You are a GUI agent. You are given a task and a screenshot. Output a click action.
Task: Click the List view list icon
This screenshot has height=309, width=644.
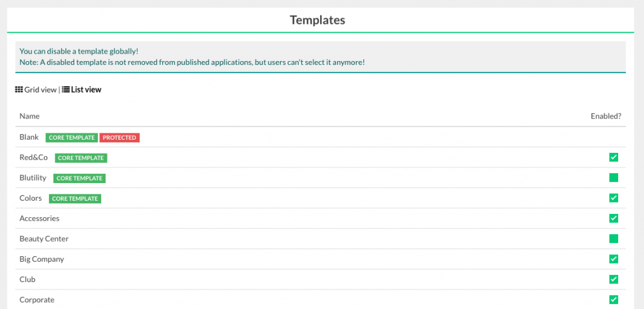click(65, 90)
